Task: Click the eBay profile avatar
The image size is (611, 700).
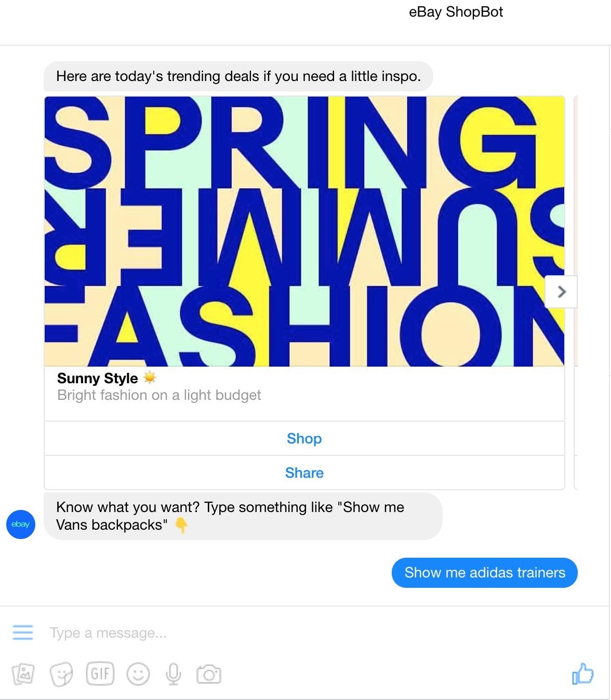Action: click(x=21, y=524)
